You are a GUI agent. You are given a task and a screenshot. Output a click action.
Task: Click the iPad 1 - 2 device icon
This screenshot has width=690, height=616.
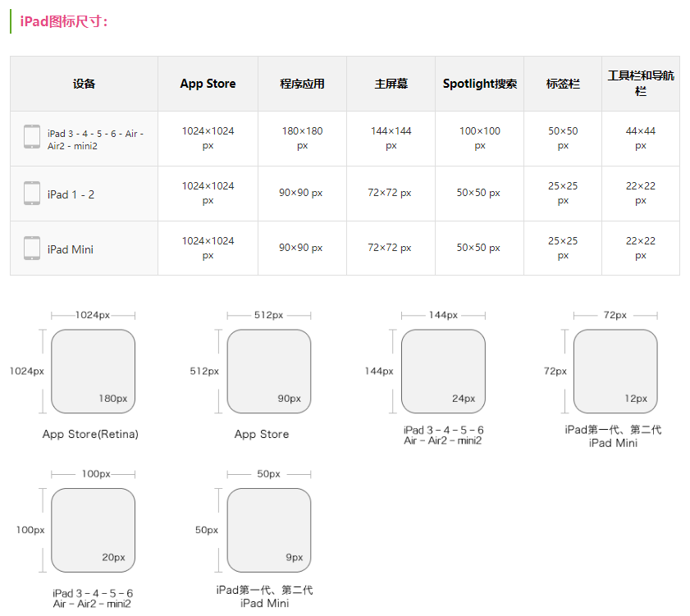(x=32, y=194)
